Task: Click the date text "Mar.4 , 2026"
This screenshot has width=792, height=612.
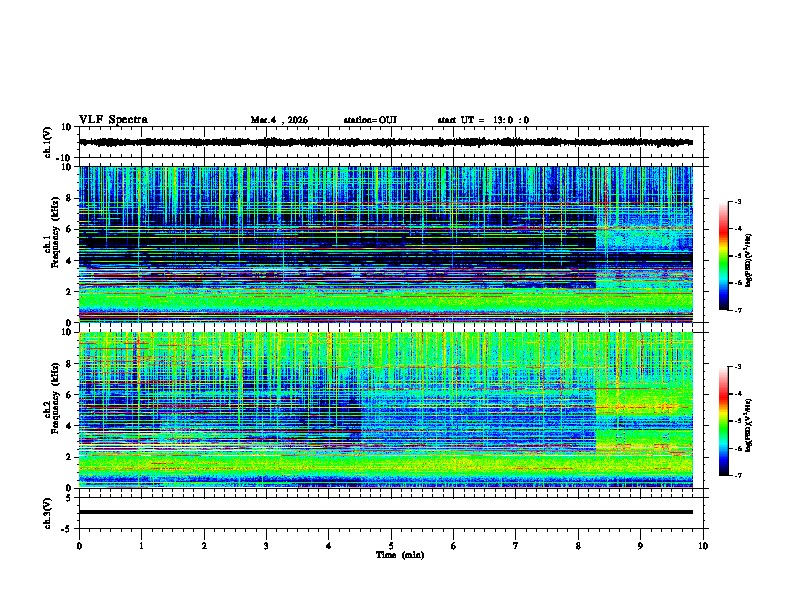Action: click(279, 120)
